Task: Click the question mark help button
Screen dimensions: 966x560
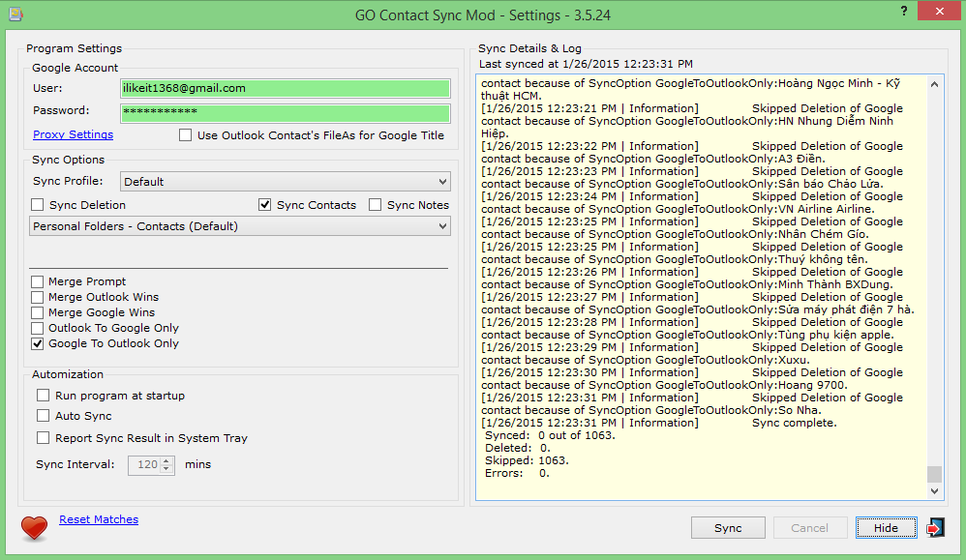Action: tap(904, 11)
